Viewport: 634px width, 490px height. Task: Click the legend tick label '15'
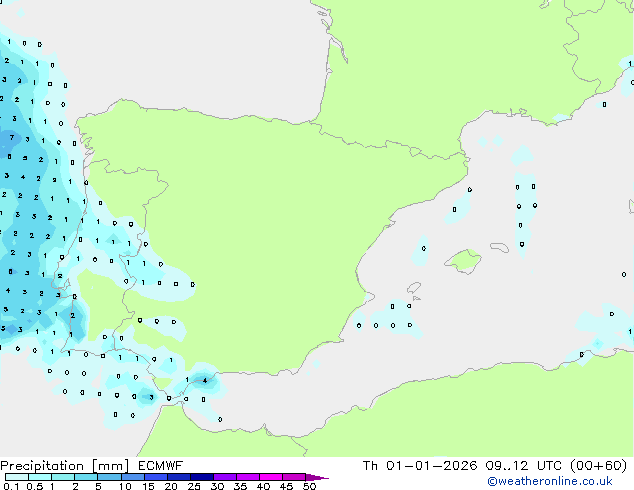[x=148, y=486]
